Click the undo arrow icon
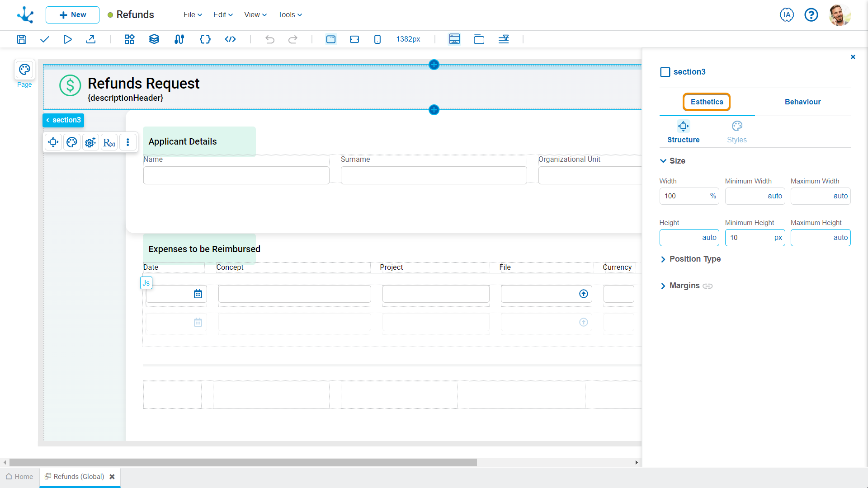The image size is (868, 488). pyautogui.click(x=270, y=39)
